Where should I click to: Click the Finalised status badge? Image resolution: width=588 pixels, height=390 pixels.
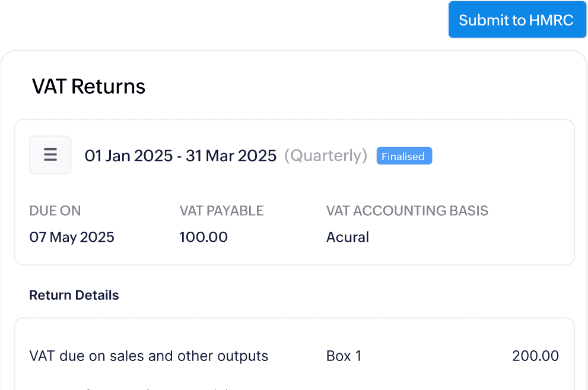point(403,156)
